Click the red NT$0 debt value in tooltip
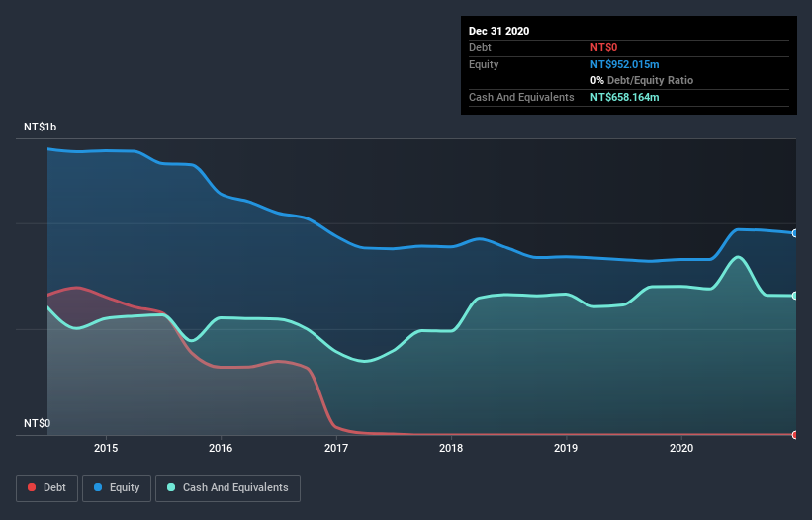 pos(604,47)
